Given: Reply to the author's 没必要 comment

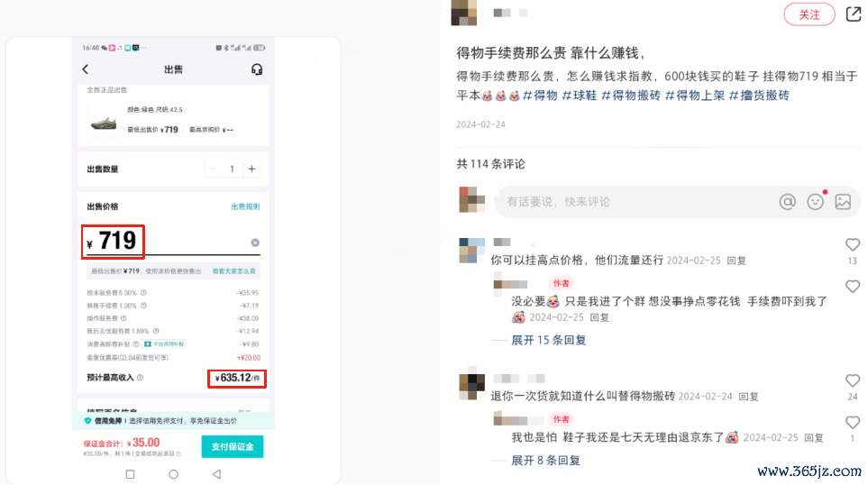Looking at the screenshot, I should 599,317.
